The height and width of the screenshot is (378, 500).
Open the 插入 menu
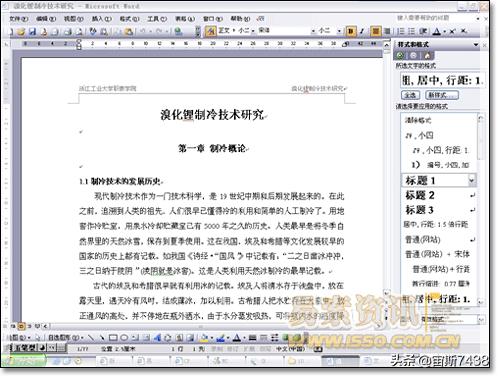[x=102, y=19]
